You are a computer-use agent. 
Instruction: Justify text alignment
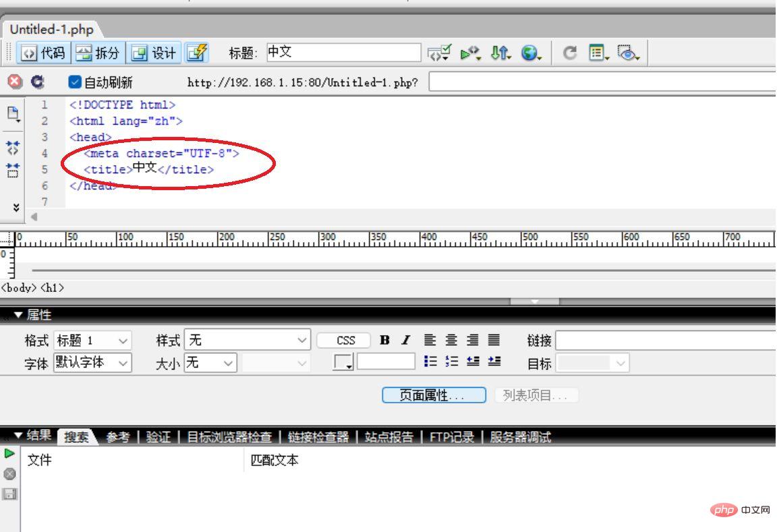coord(494,340)
